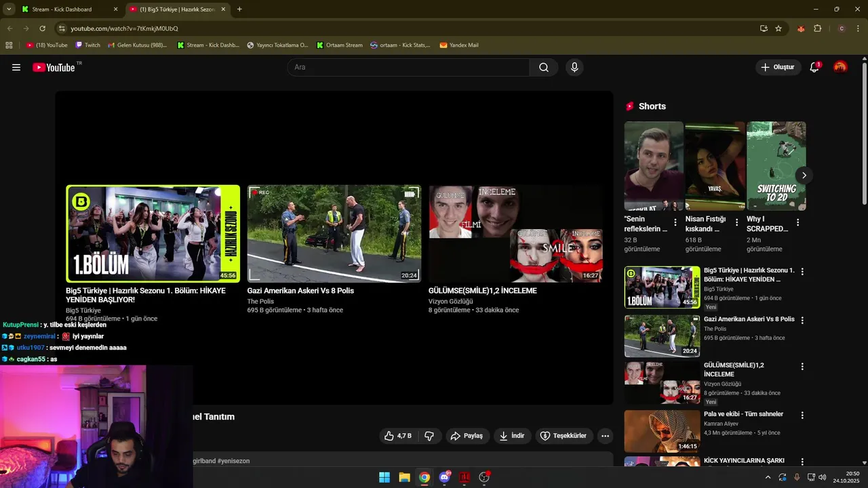This screenshot has width=868, height=488.
Task: Dislike the video with thumbs-down button
Action: point(429,436)
